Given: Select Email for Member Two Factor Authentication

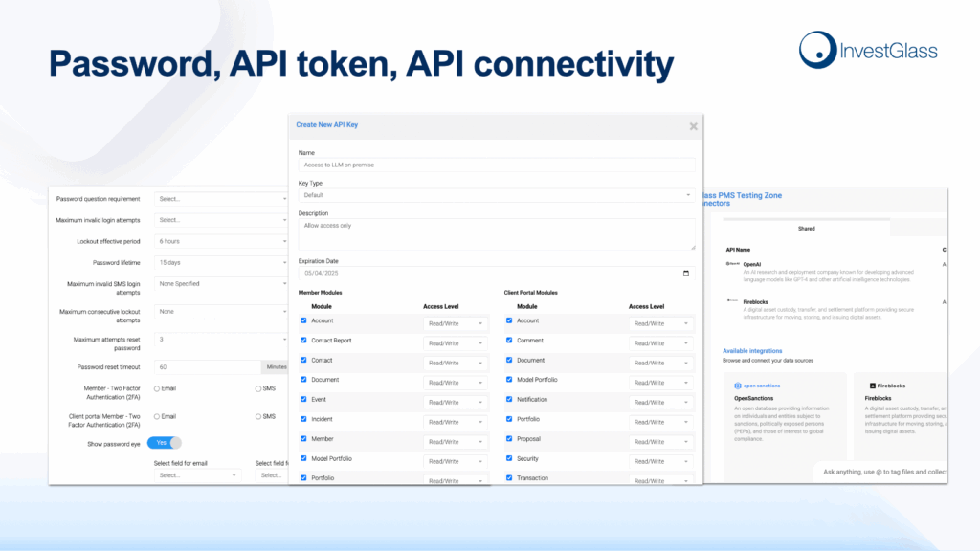Looking at the screenshot, I should coord(157,388).
